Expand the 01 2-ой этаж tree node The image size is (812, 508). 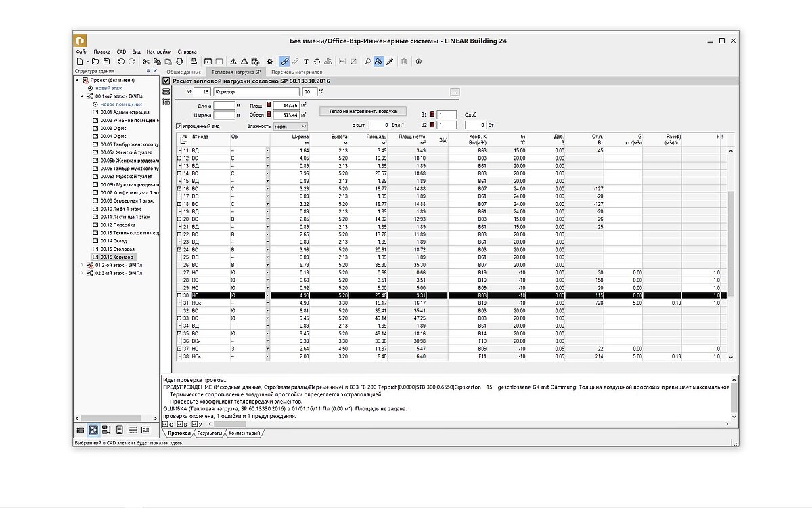point(83,265)
